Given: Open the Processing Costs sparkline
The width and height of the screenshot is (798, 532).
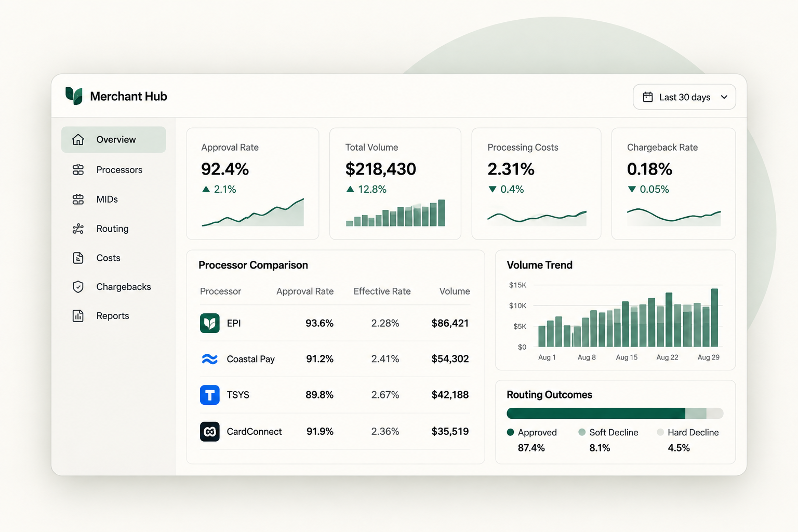Looking at the screenshot, I should (x=537, y=218).
